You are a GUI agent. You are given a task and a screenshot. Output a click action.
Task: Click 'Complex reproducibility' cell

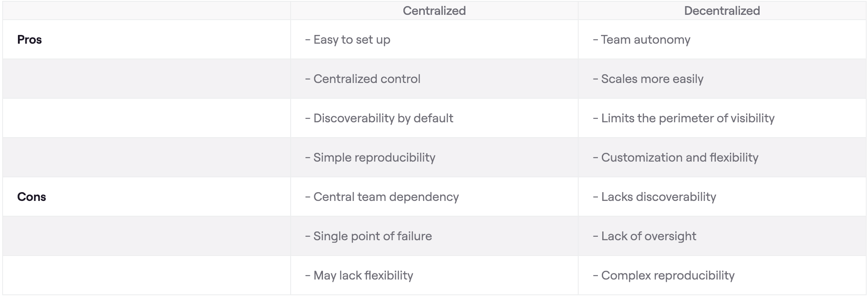coord(667,276)
